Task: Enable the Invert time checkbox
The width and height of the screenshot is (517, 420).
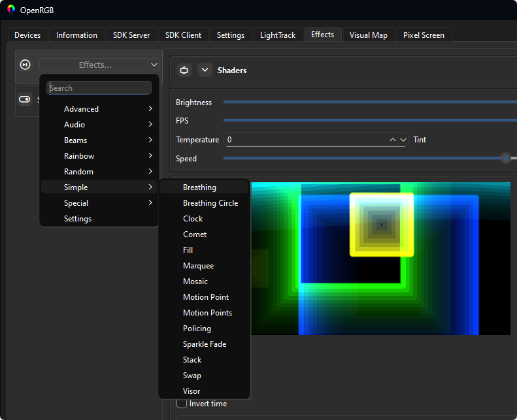Action: point(182,404)
